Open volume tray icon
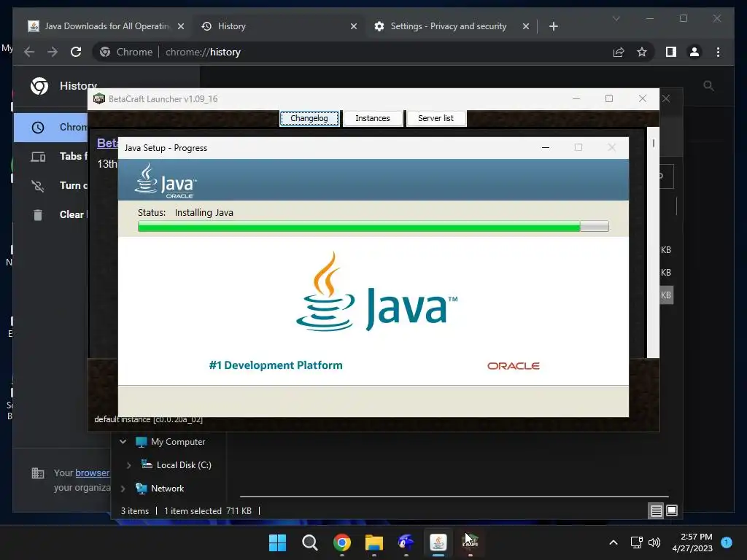 click(x=654, y=542)
